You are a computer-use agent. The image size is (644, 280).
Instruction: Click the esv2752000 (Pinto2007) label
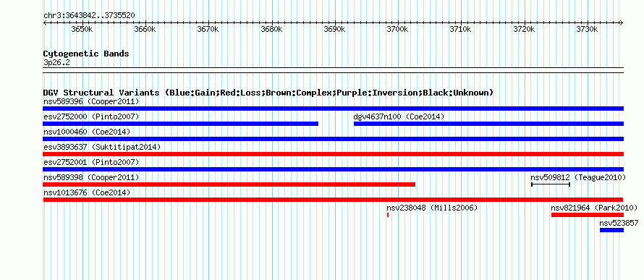point(91,116)
